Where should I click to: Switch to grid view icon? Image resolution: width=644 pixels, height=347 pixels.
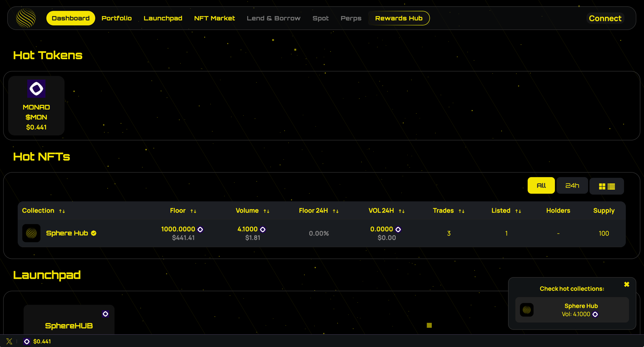[602, 186]
